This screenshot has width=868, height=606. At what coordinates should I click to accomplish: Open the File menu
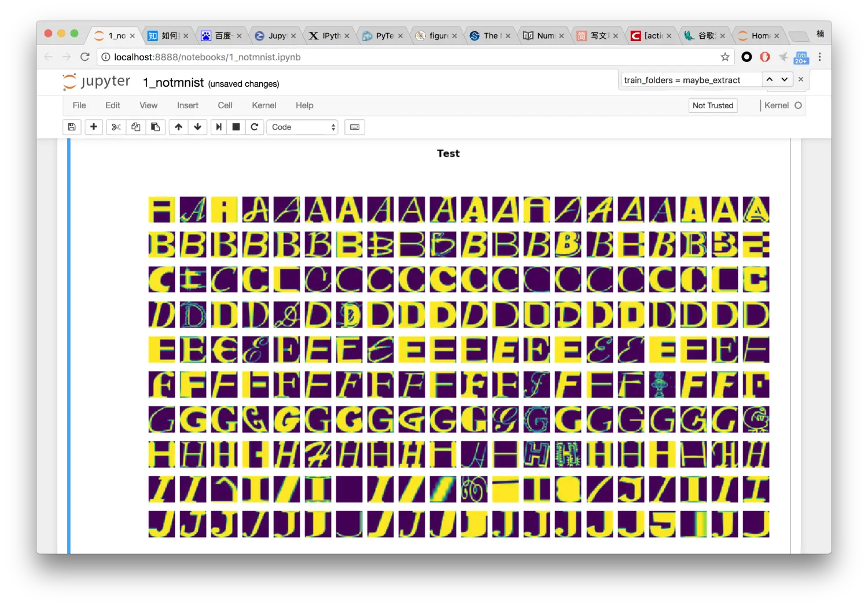click(x=79, y=105)
